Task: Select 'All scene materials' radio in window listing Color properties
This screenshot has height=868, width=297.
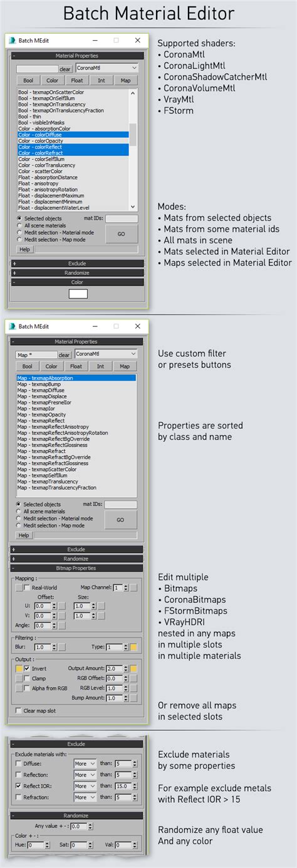Action: 41,225
